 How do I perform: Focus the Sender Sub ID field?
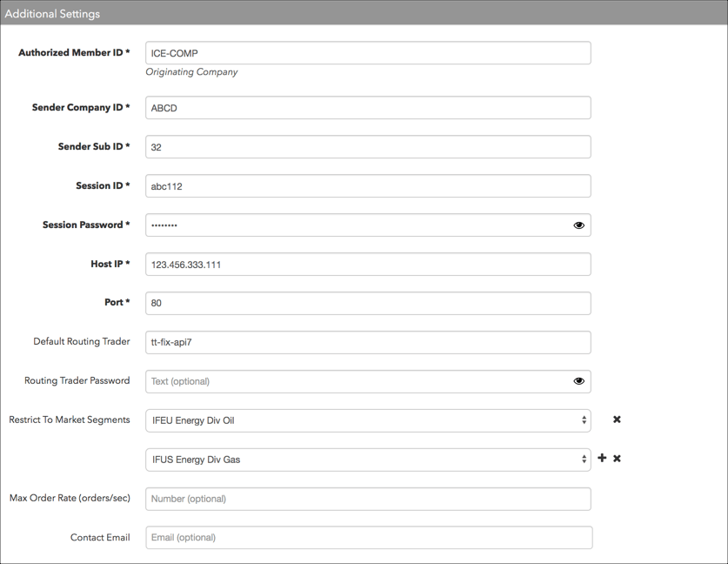(368, 147)
